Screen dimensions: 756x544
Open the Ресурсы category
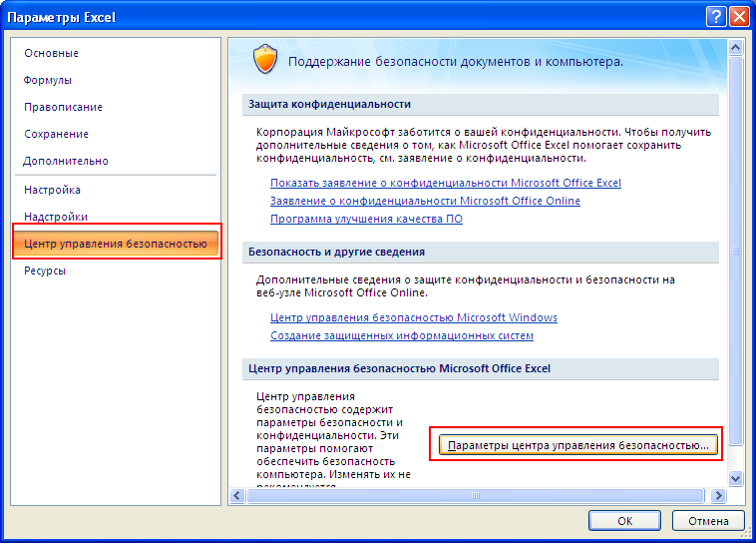click(45, 271)
